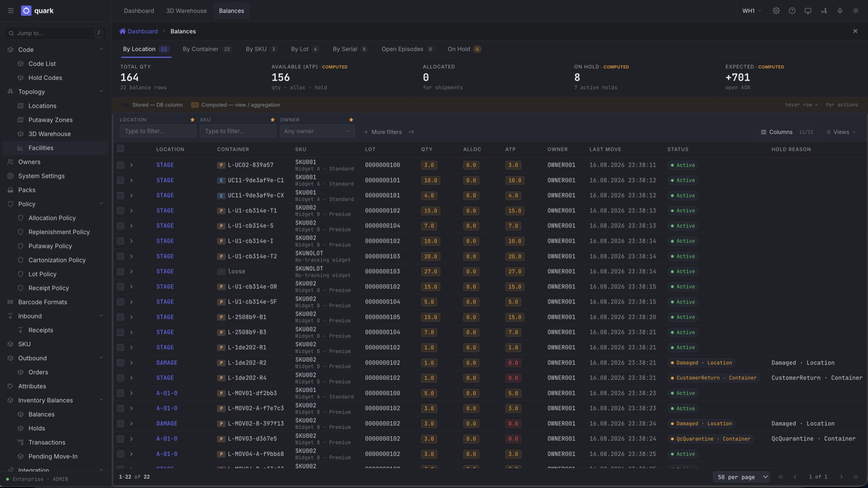Expand the row for container L-U1-cb314e-S
Viewport: 868px width, 488px height.
131,226
